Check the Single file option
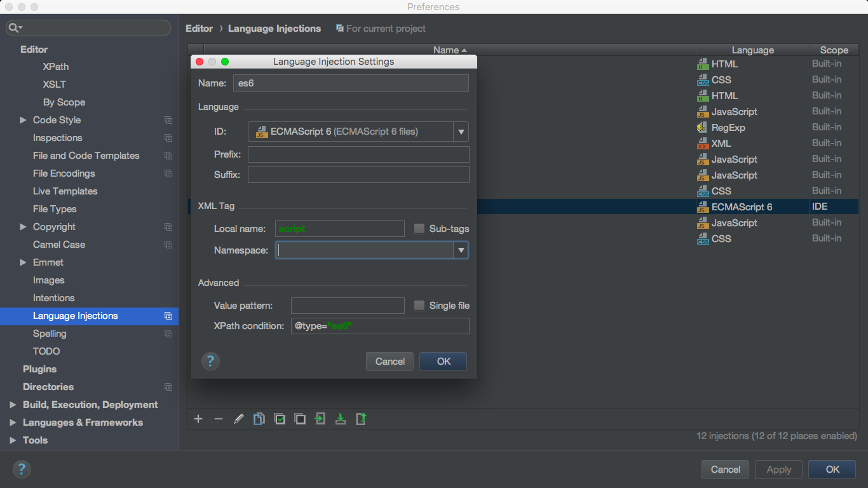This screenshot has width=868, height=488. click(x=419, y=306)
